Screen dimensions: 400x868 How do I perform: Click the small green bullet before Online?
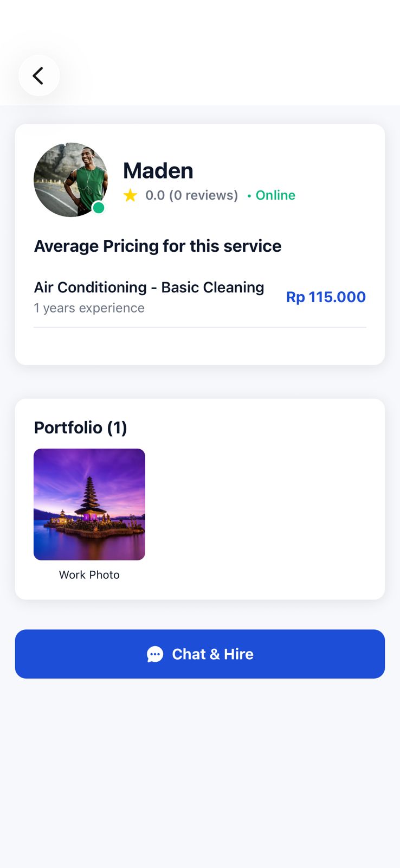click(x=249, y=196)
